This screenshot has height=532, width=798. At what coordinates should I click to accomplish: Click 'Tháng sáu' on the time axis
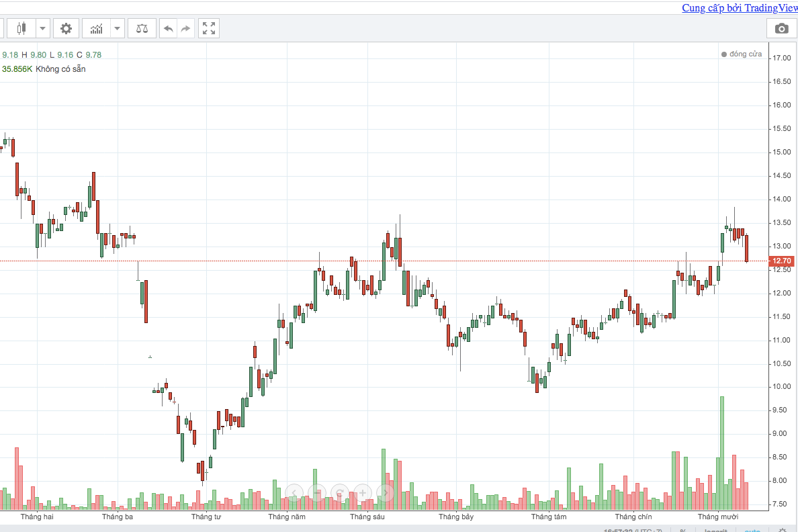point(367,517)
